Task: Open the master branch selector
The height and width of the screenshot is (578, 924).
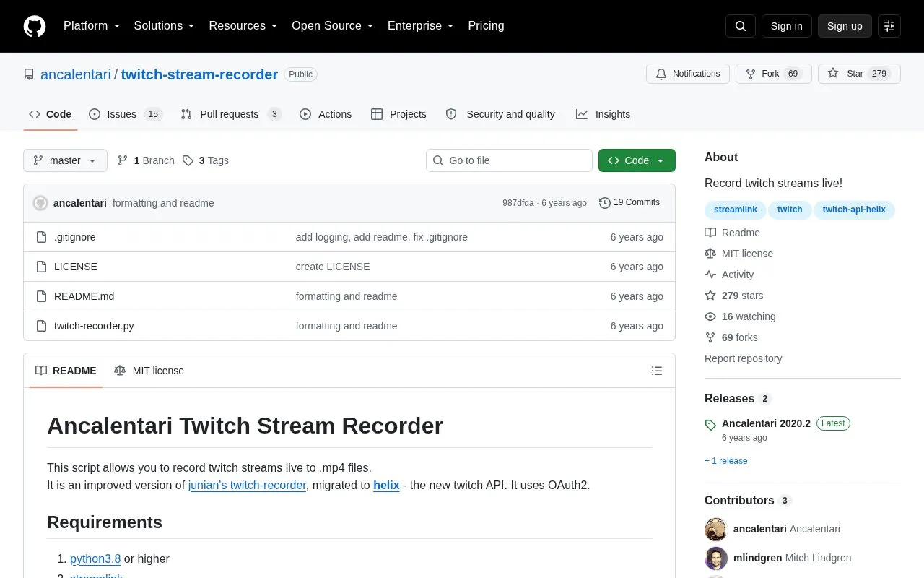Action: 65,160
